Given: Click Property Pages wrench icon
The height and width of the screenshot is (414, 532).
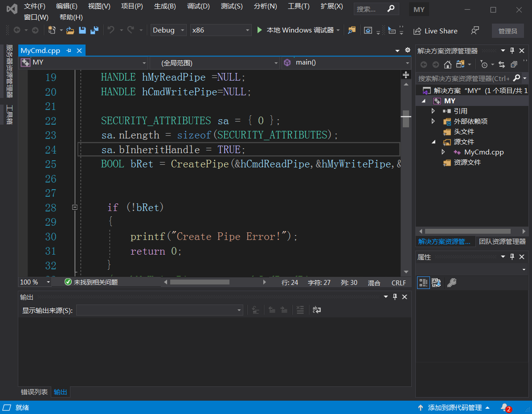Looking at the screenshot, I should (x=452, y=282).
